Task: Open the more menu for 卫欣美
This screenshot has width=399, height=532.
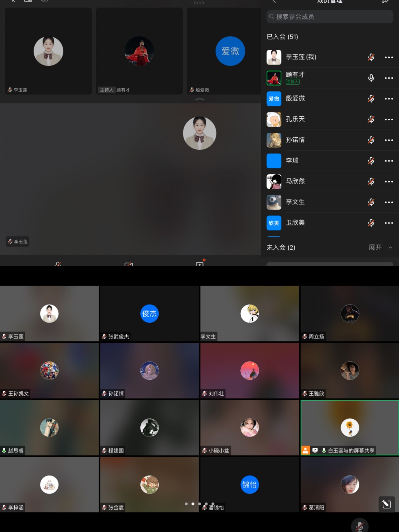Action: click(389, 223)
